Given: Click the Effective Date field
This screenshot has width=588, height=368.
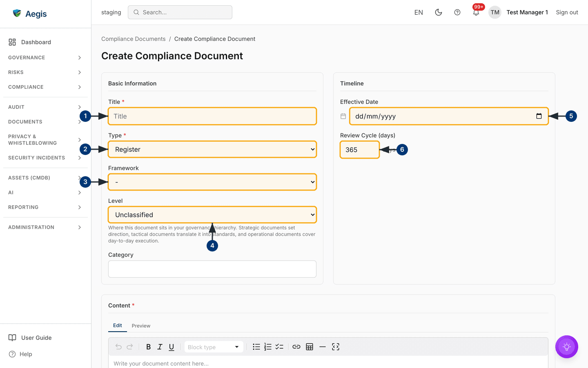Looking at the screenshot, I should pos(449,116).
